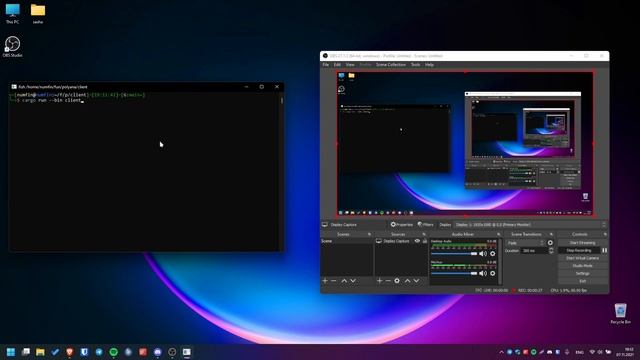This screenshot has height=360, width=640.
Task: Open source properties gear below Sources list
Action: coord(397,281)
